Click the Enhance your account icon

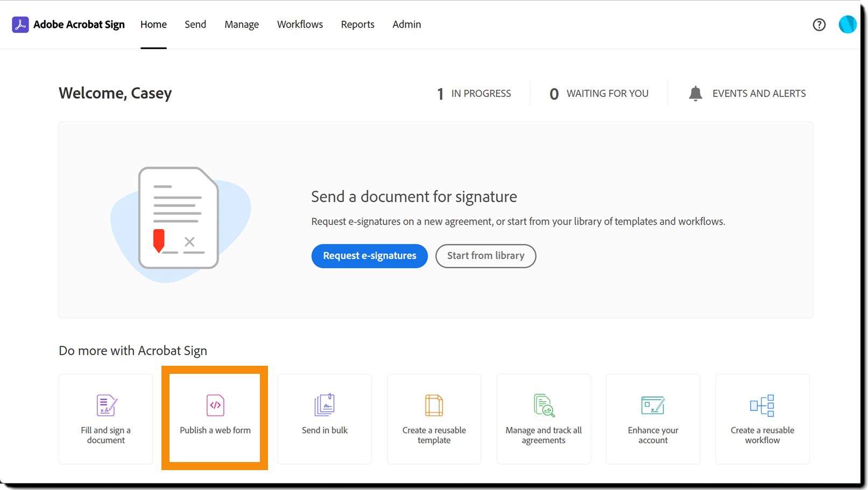pos(653,406)
